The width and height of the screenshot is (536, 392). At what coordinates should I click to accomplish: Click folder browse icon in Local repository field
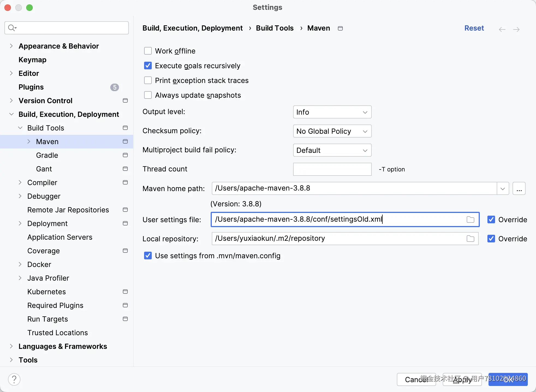pos(470,239)
